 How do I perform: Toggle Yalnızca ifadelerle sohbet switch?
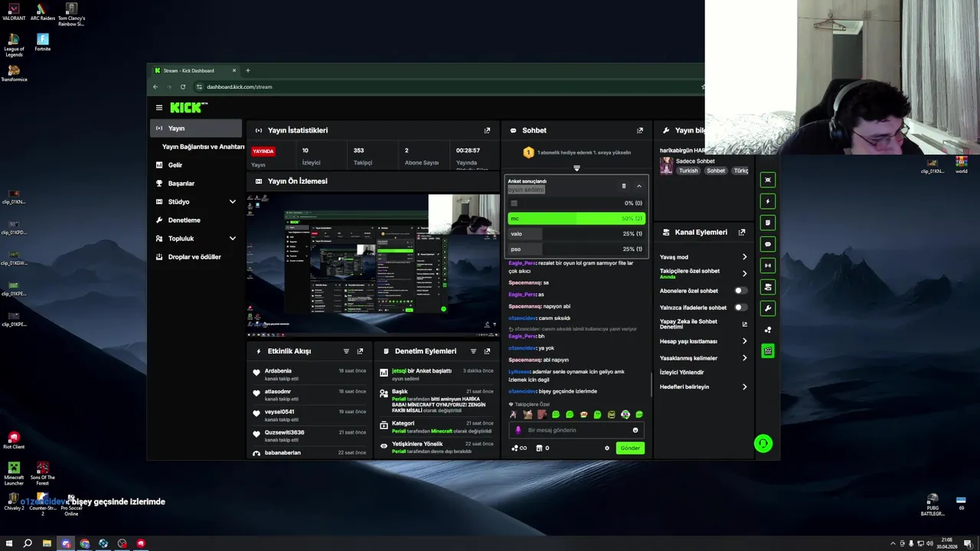pos(740,308)
